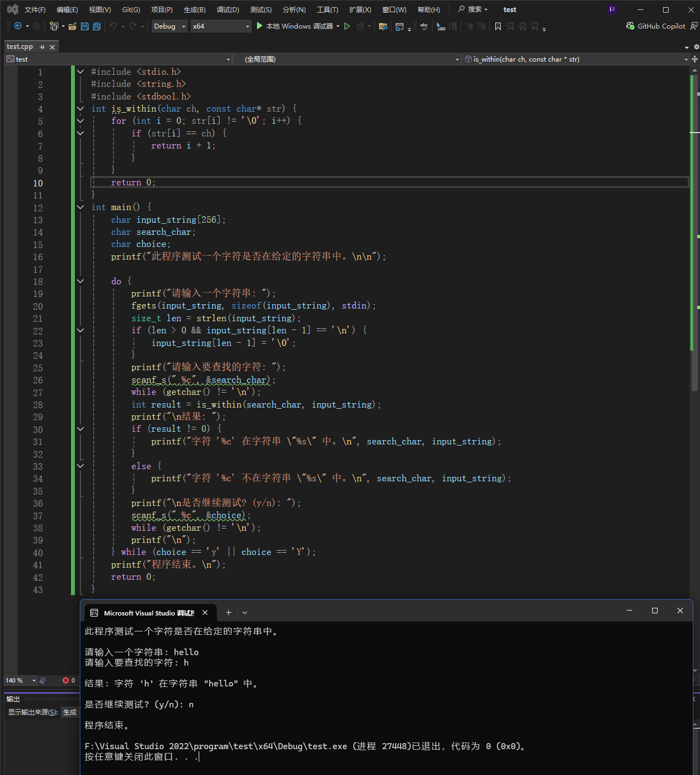Open the 调试(D) menu
This screenshot has height=775, width=700.
(228, 9)
